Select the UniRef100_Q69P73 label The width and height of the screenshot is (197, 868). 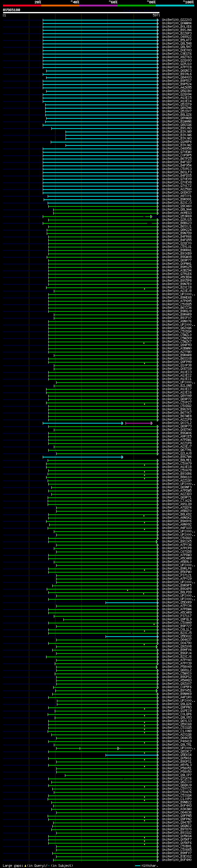click(x=177, y=426)
